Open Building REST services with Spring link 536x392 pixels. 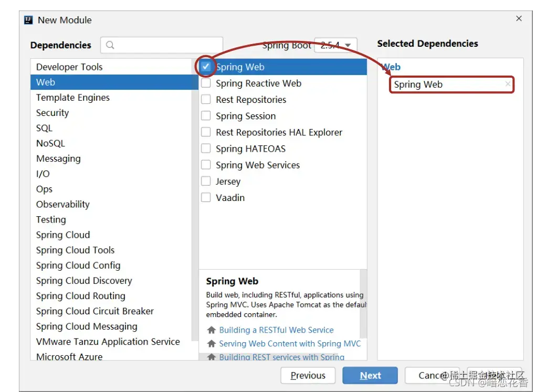(x=281, y=357)
